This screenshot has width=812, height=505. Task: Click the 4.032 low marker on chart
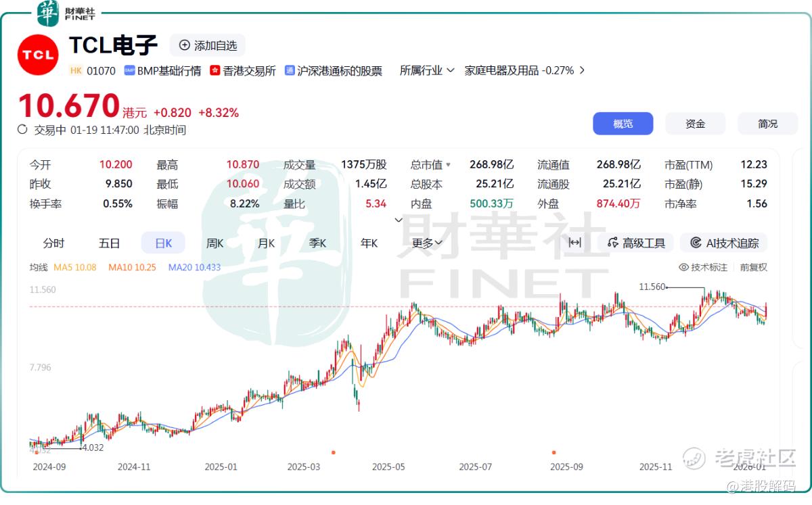click(x=91, y=448)
